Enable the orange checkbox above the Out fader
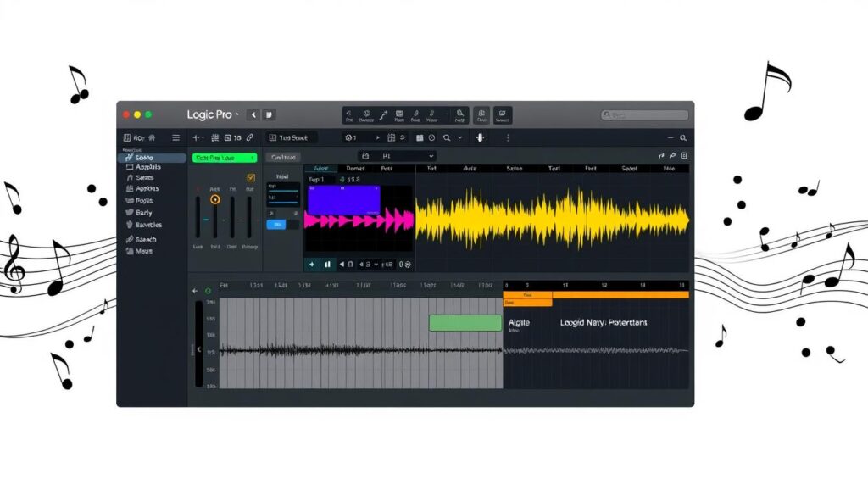This screenshot has height=496, width=868. point(250,178)
